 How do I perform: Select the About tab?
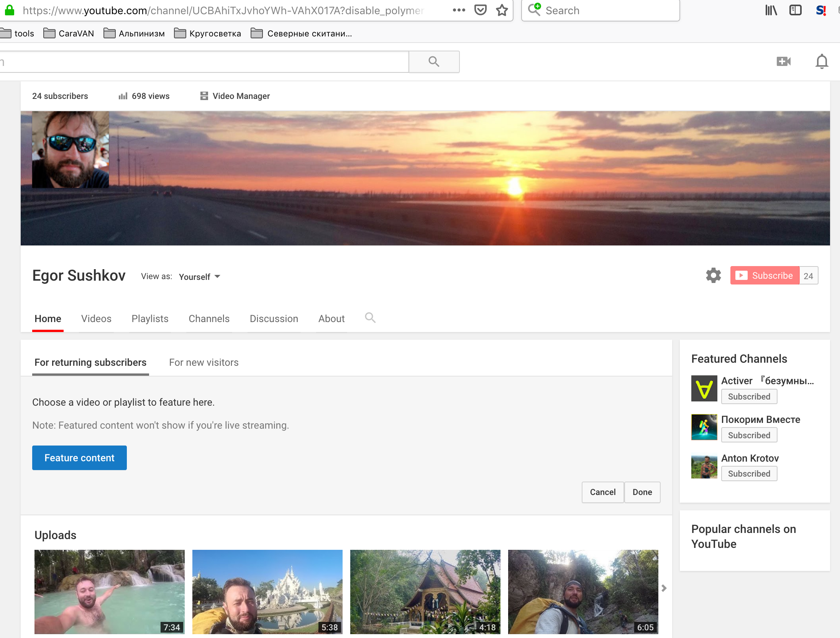(331, 318)
